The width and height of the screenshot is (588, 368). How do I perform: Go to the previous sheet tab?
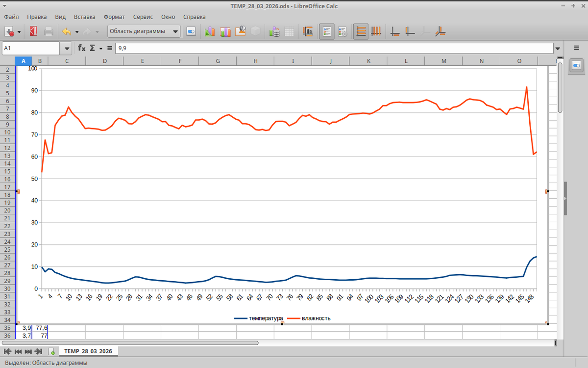pos(18,351)
